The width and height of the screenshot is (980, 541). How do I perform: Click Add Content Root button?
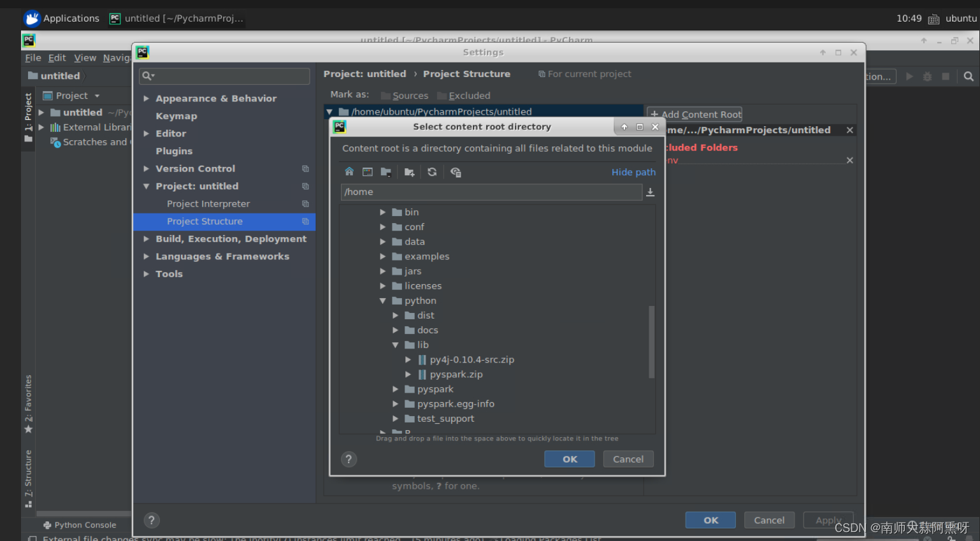(695, 115)
